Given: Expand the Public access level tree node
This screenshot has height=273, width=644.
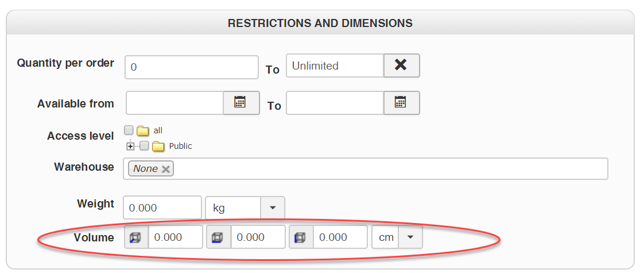Looking at the screenshot, I should (130, 146).
